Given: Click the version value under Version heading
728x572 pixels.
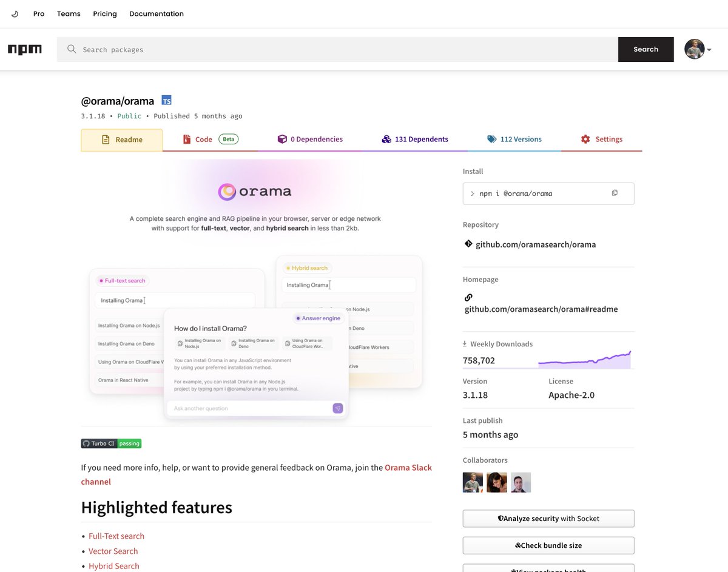Looking at the screenshot, I should (475, 395).
